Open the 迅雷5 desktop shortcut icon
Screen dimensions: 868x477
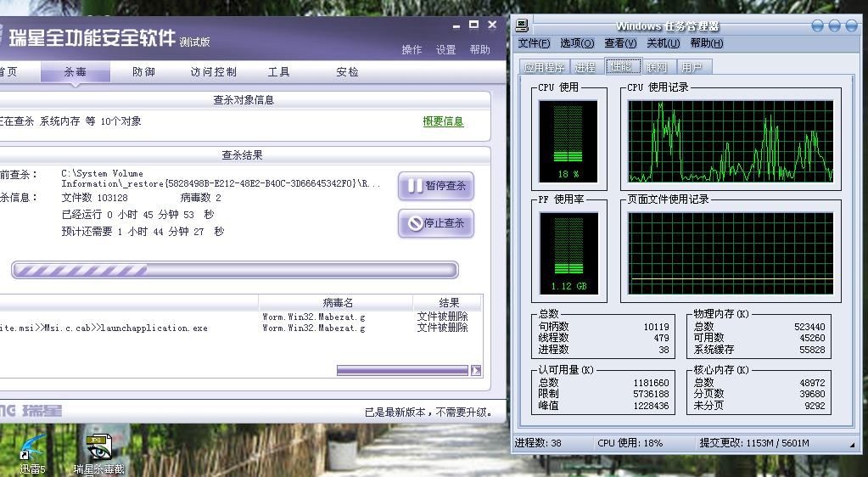coord(32,456)
